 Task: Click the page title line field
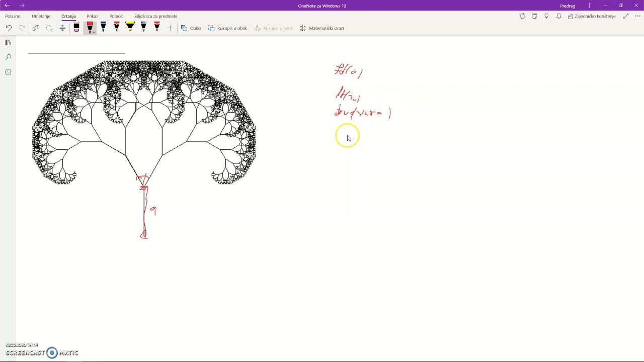76,49
